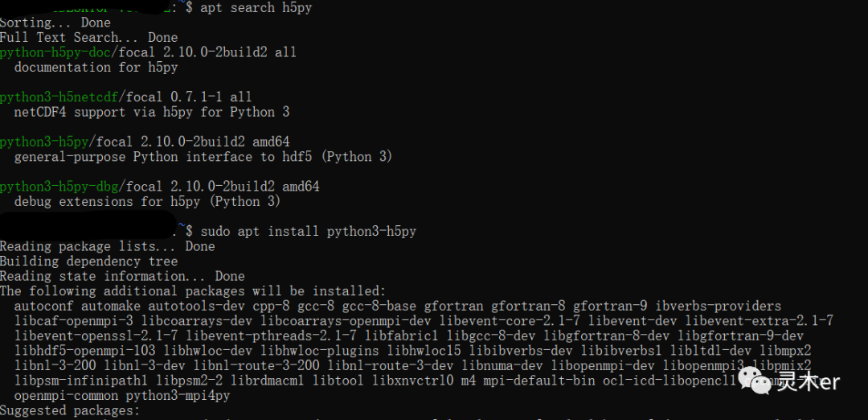The width and height of the screenshot is (868, 420).
Task: Click the 'Building dependency tree' line
Action: coord(88,261)
